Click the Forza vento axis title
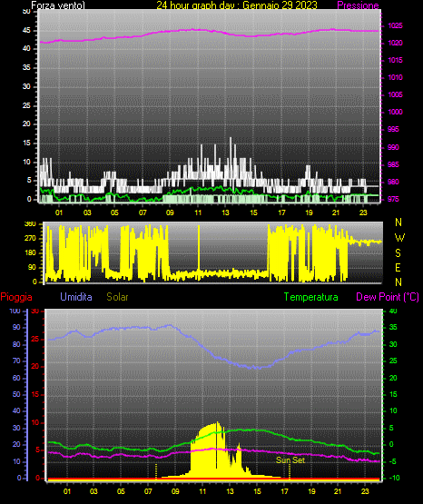This screenshot has height=504, width=423. click(58, 5)
